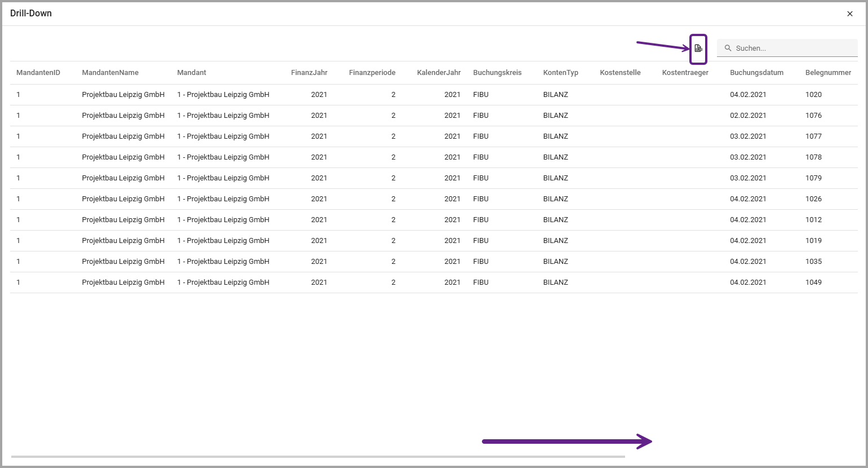Image resolution: width=868 pixels, height=468 pixels.
Task: Click the Mandant column header
Action: [192, 73]
